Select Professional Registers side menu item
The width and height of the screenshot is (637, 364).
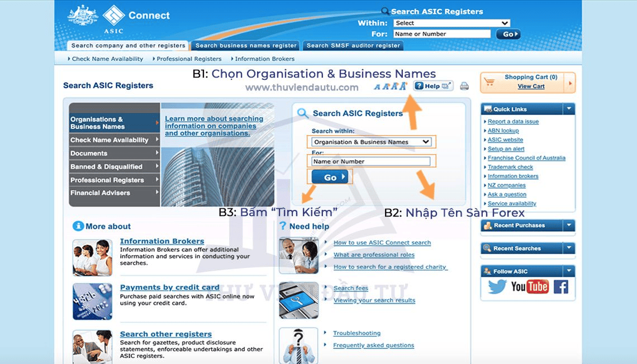pyautogui.click(x=115, y=180)
